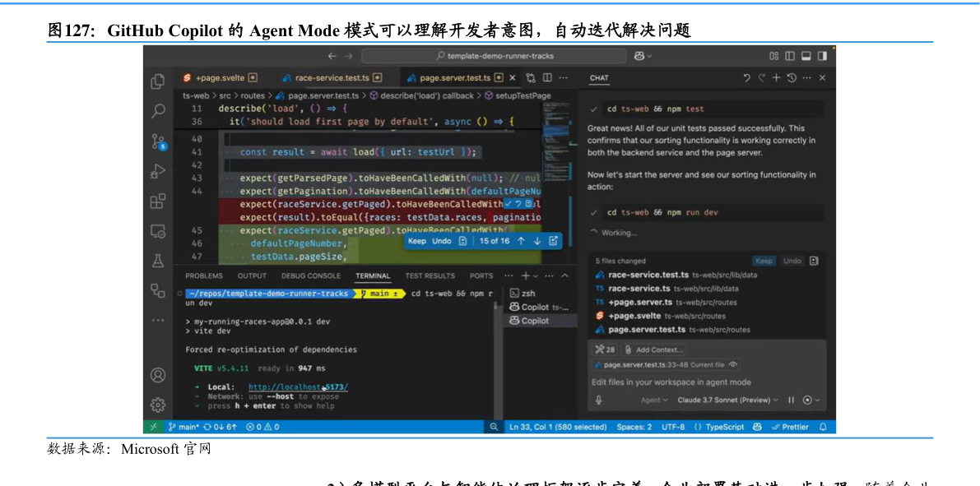The width and height of the screenshot is (980, 486).
Task: Open the Manage gear icon
Action: tap(157, 405)
